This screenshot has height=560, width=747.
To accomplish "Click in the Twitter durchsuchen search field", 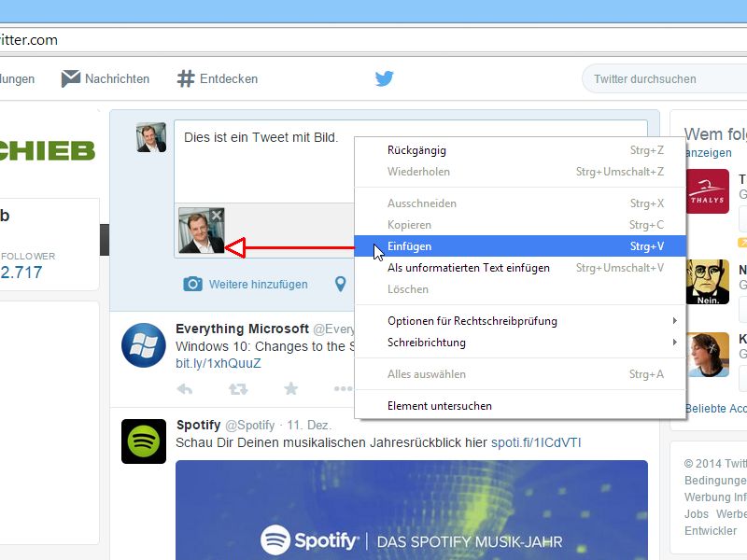I will (x=665, y=79).
